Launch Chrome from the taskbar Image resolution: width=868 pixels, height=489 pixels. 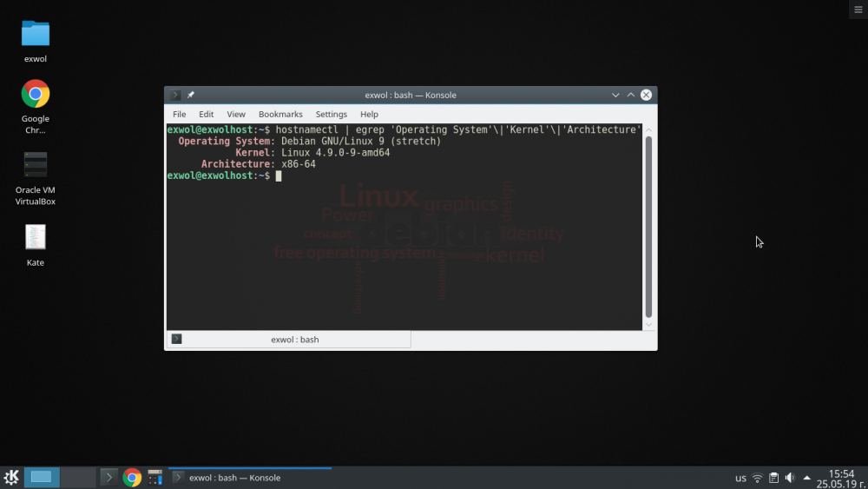coord(132,477)
